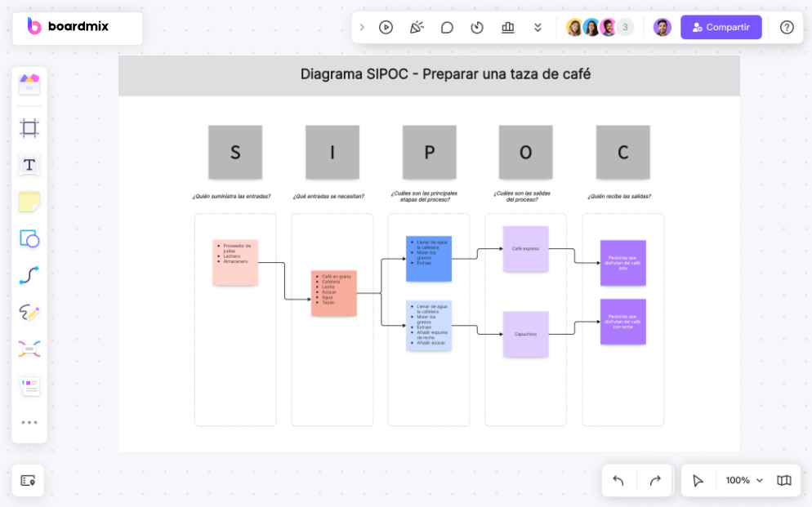The width and height of the screenshot is (812, 507).
Task: Click '¿Cuáles son las salidas del proceso?' caption
Action: pos(522,196)
